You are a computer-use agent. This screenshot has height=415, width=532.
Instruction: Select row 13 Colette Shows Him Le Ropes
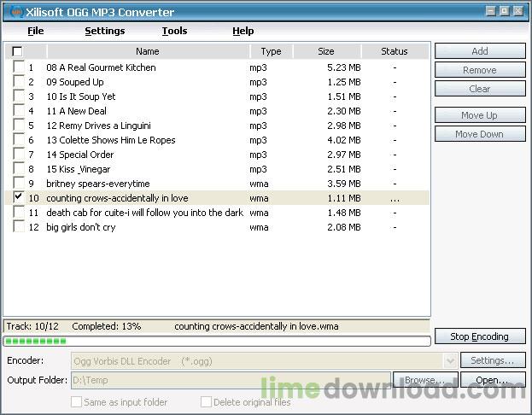tap(217, 141)
